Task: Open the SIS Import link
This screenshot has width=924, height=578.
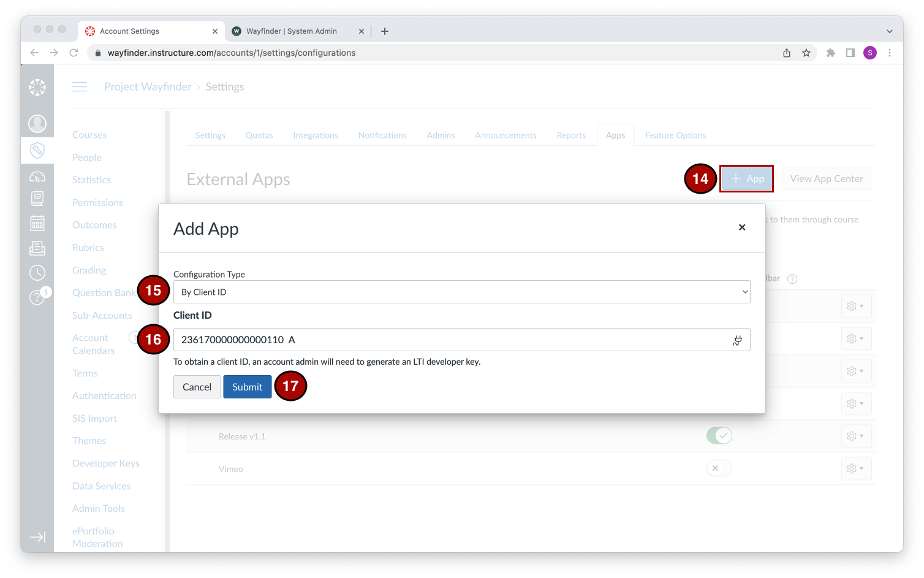Action: 94,419
